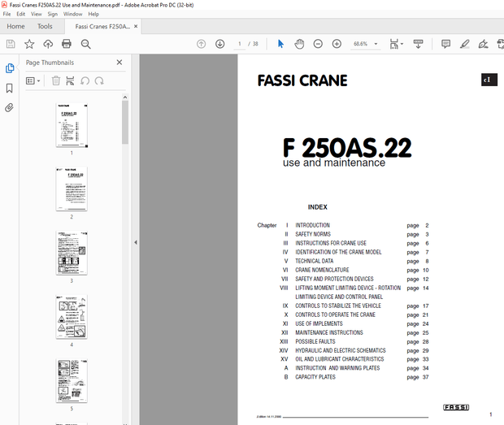Open Bookmarks panel in sidebar

10,88
